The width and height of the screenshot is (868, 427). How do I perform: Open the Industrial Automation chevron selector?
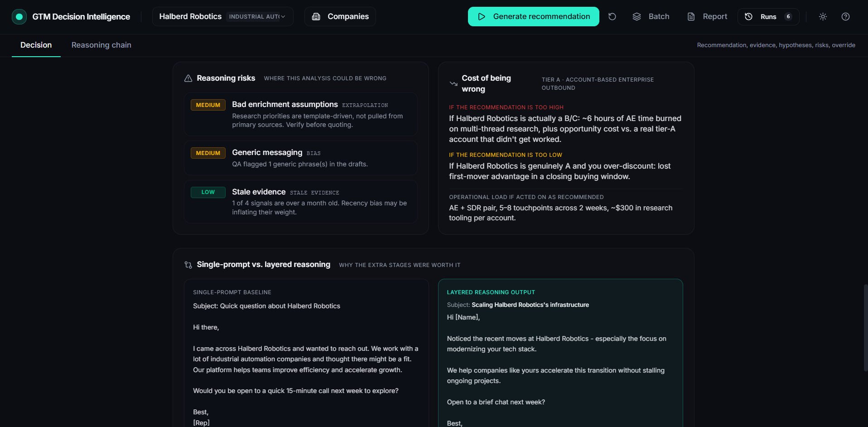(x=283, y=17)
